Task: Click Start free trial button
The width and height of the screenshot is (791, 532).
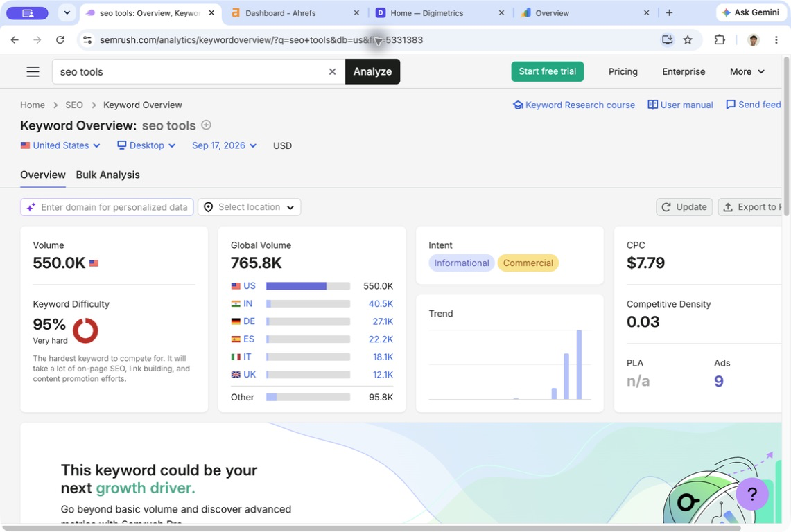Action: (548, 71)
